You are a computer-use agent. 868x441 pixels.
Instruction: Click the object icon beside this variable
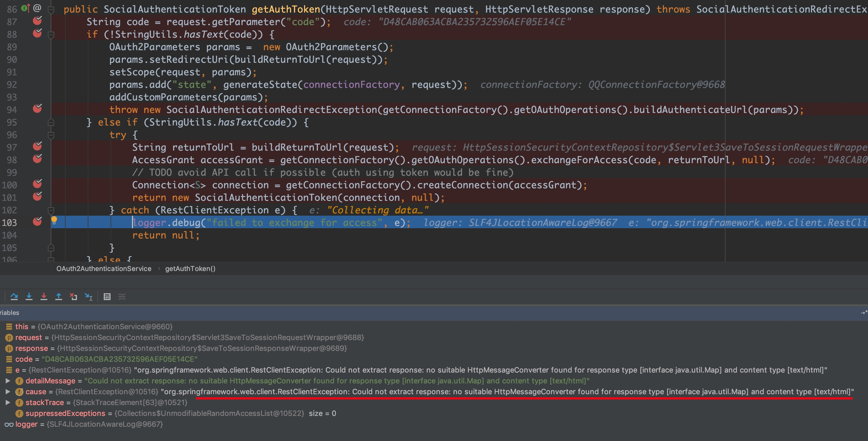click(x=9, y=327)
